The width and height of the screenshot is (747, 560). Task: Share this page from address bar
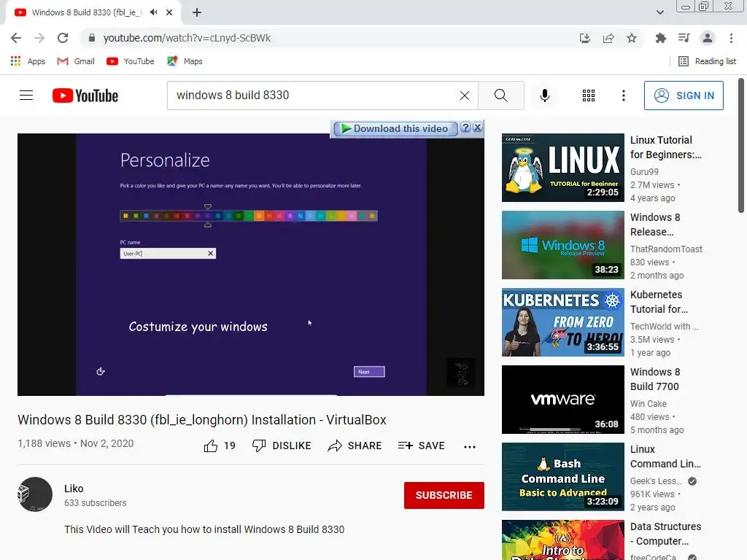608,38
